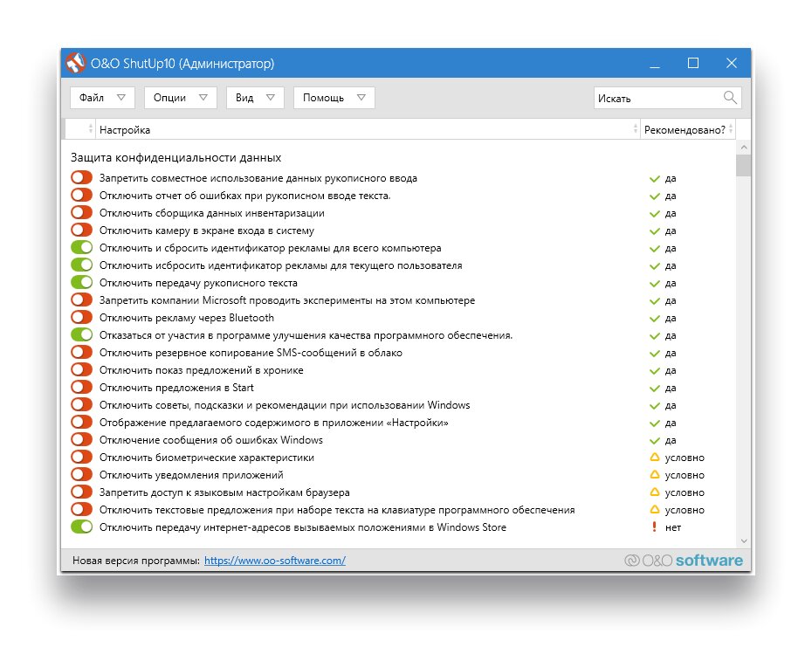The height and width of the screenshot is (654, 812).
Task: Toggle Отключить рекламу через Bluetooth switch
Action: click(x=81, y=318)
